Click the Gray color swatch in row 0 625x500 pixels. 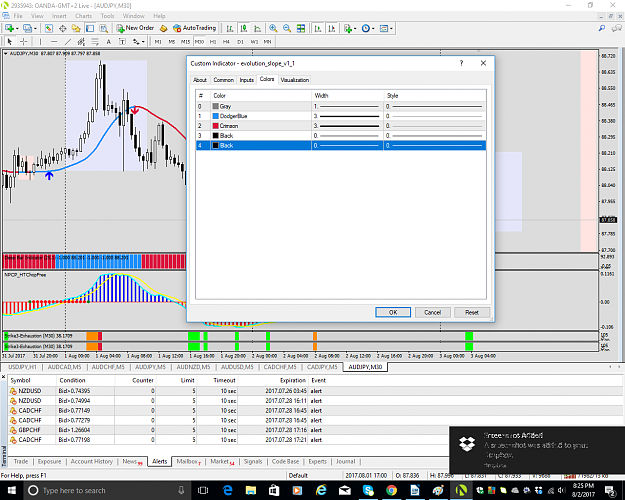click(x=216, y=106)
